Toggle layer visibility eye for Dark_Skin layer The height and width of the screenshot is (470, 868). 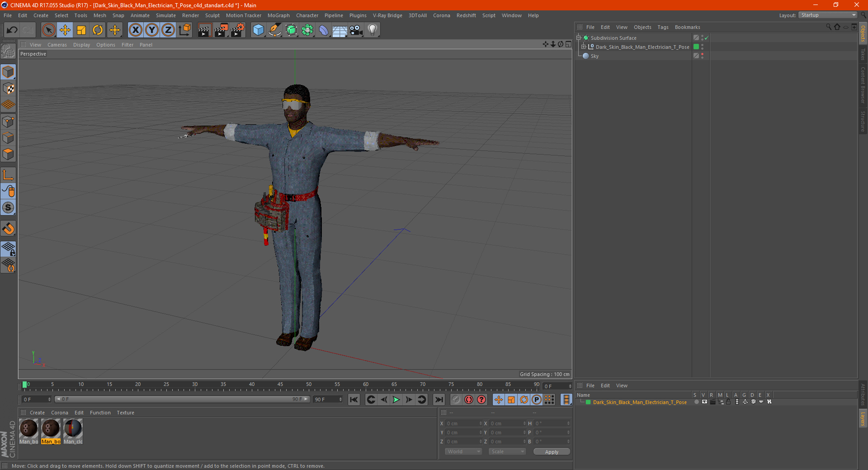pos(704,402)
